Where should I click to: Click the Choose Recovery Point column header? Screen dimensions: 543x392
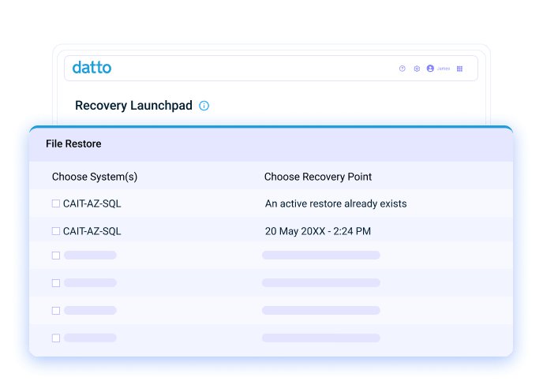tap(318, 177)
